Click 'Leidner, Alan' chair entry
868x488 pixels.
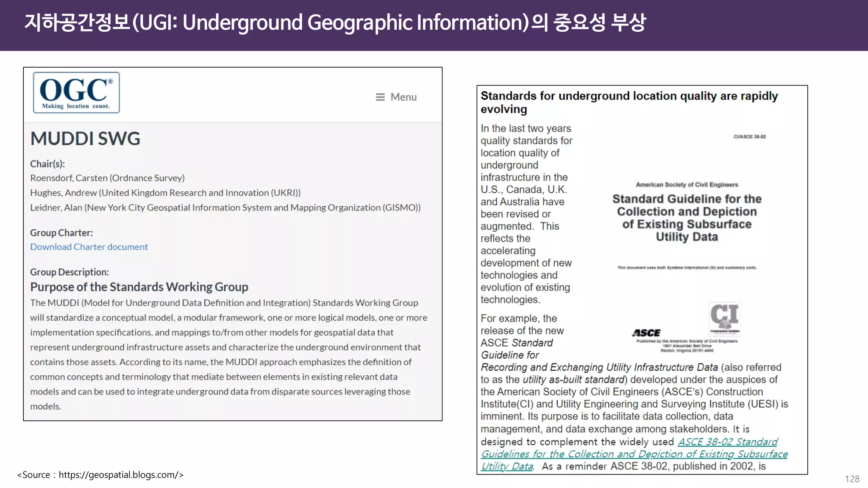pos(225,208)
